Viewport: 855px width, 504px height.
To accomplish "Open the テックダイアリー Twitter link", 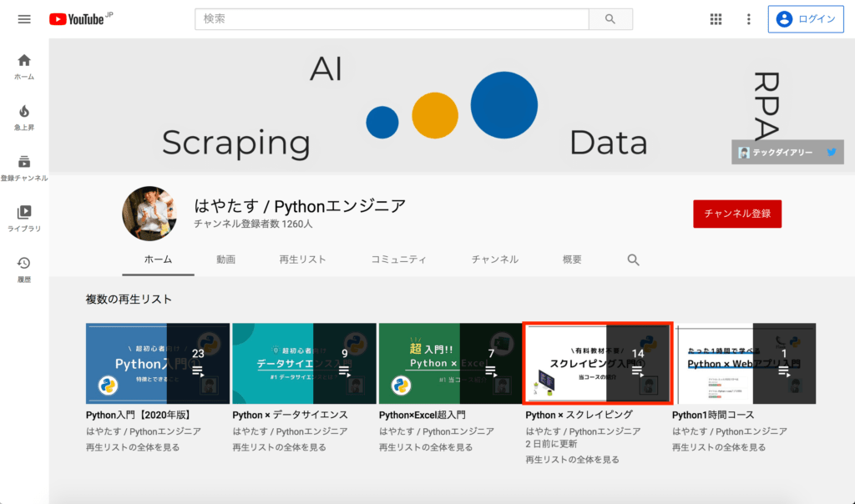I will pyautogui.click(x=787, y=153).
